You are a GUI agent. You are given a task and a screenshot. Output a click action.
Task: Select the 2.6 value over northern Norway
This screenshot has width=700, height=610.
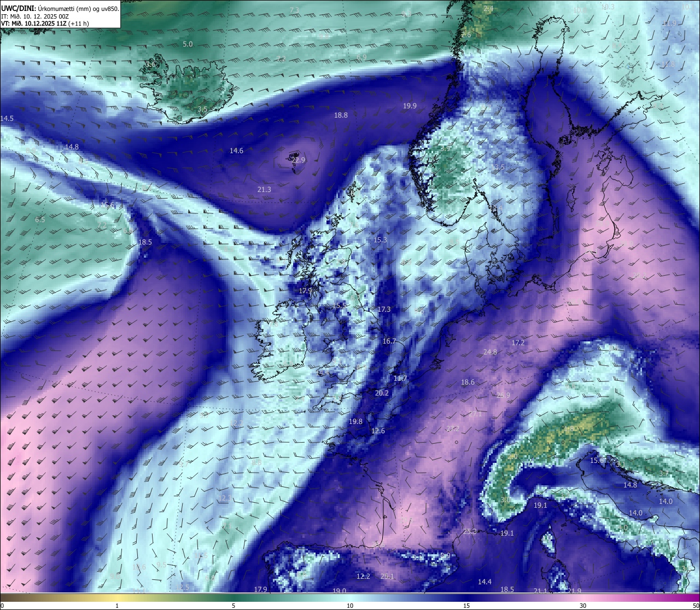(x=466, y=35)
